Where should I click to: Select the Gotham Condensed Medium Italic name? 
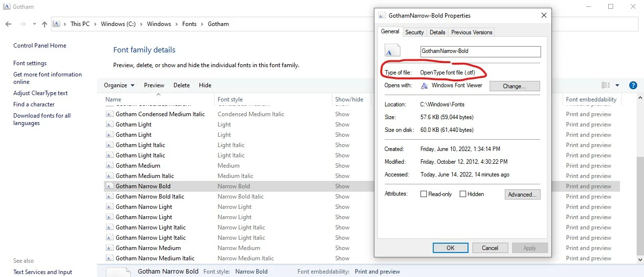pos(160,114)
